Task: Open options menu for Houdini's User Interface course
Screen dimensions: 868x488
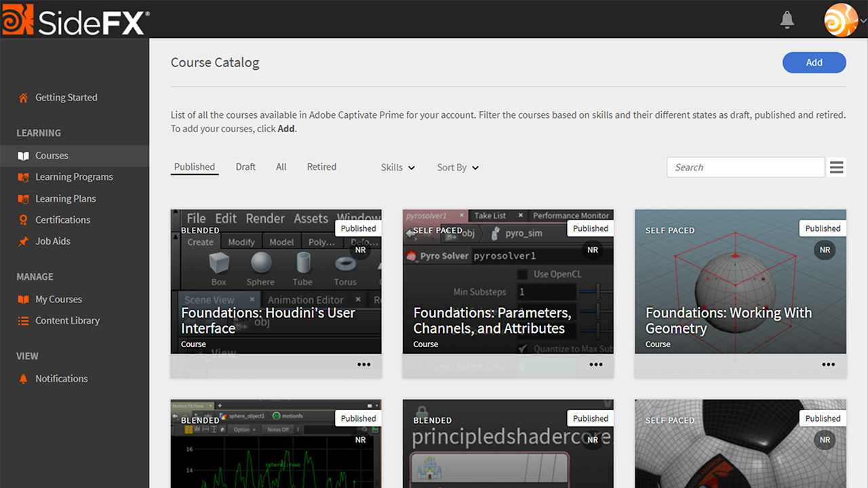Action: (363, 365)
